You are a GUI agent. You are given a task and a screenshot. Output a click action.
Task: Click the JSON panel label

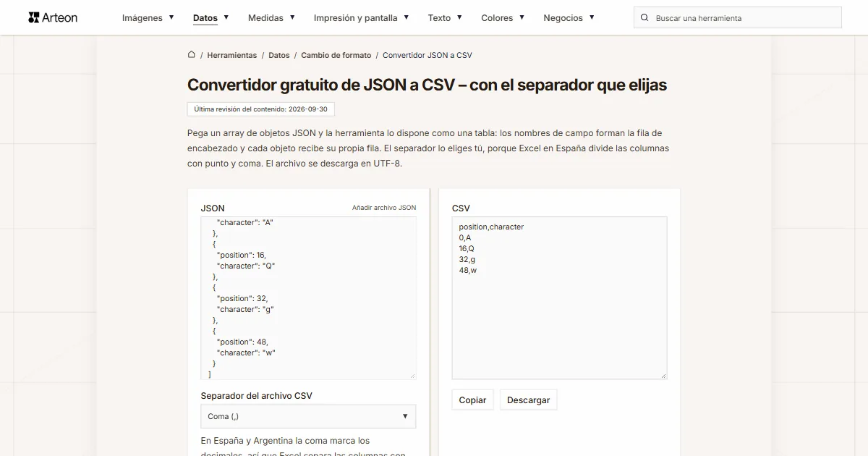coord(213,208)
